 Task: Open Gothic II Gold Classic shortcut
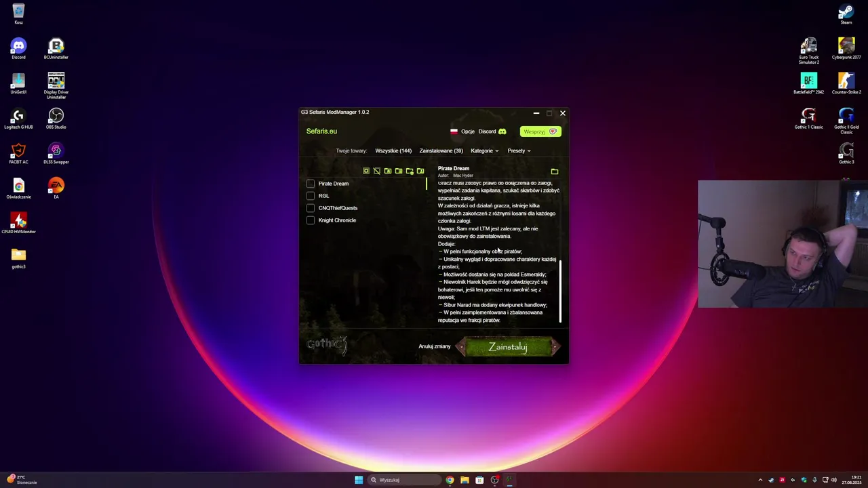tap(846, 121)
